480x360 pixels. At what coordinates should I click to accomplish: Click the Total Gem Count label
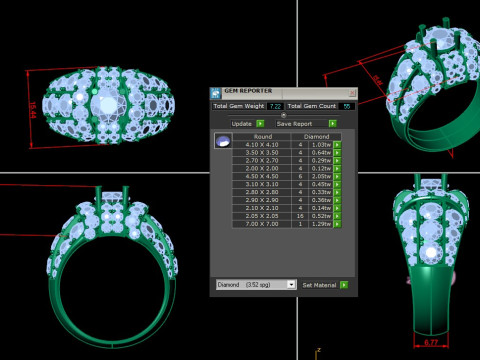312,106
